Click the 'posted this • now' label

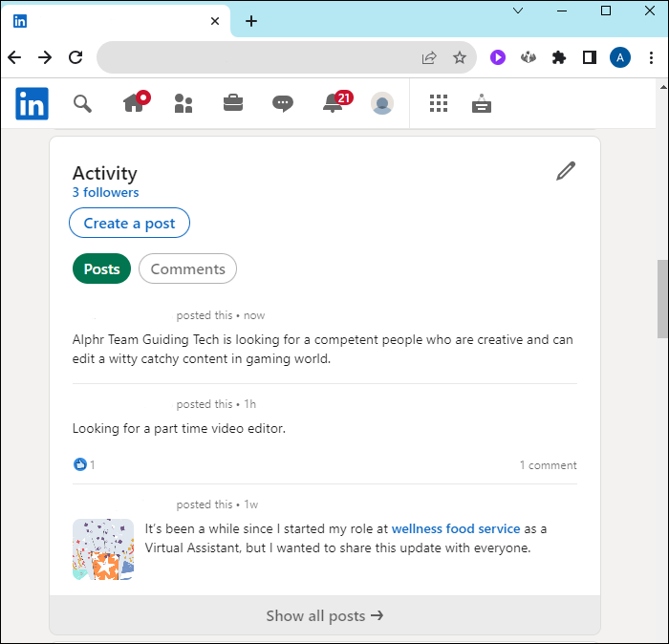pyautogui.click(x=221, y=315)
